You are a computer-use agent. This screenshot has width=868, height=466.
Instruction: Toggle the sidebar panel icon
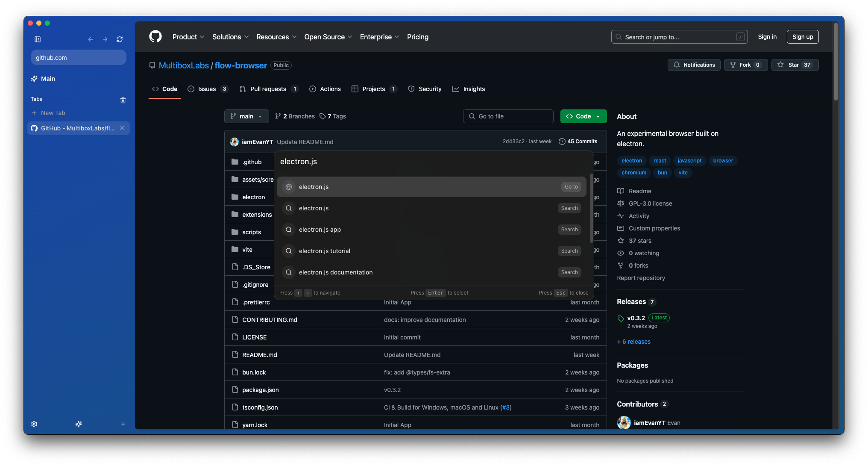coord(38,39)
